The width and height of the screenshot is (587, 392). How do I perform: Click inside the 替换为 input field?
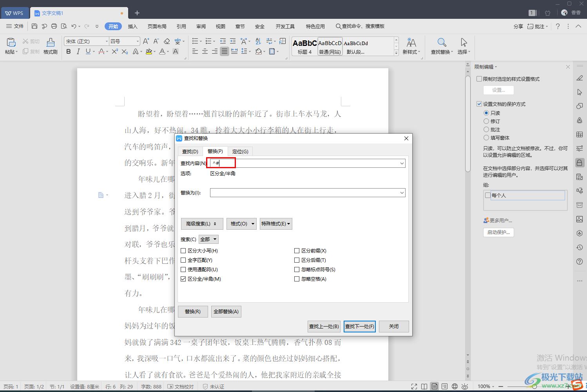304,193
